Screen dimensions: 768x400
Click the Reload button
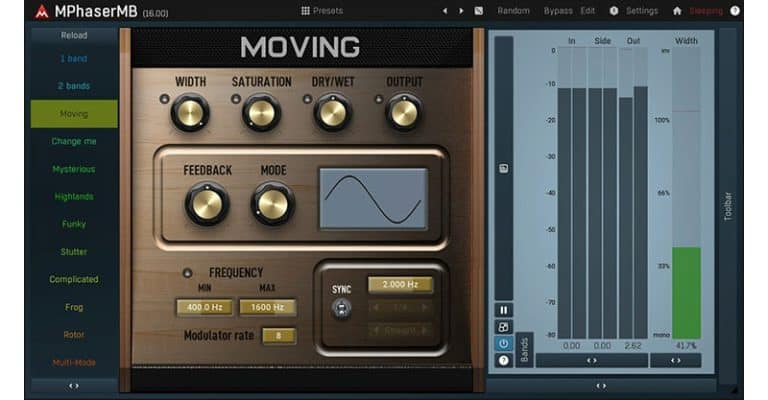[x=74, y=36]
